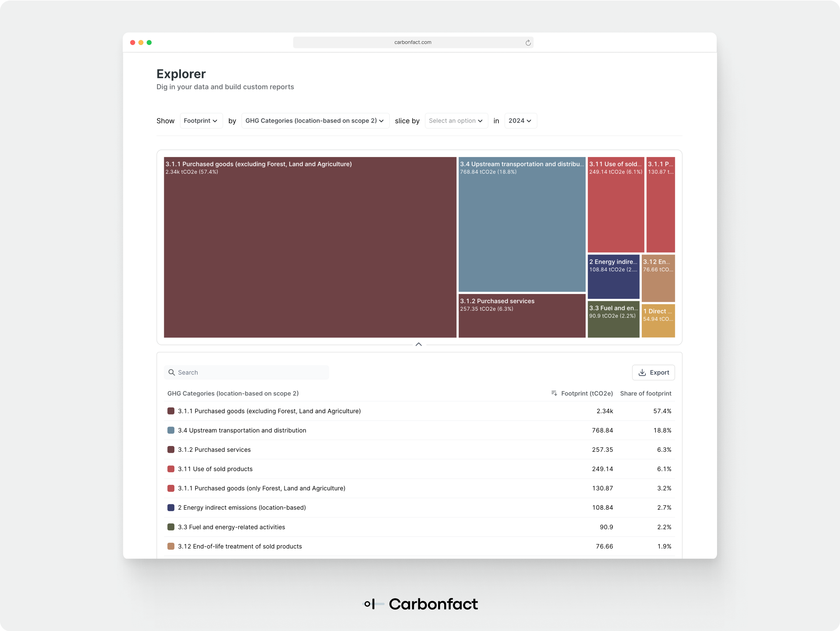The height and width of the screenshot is (631, 840).
Task: Click the page refresh icon in the address bar
Action: pyautogui.click(x=528, y=42)
